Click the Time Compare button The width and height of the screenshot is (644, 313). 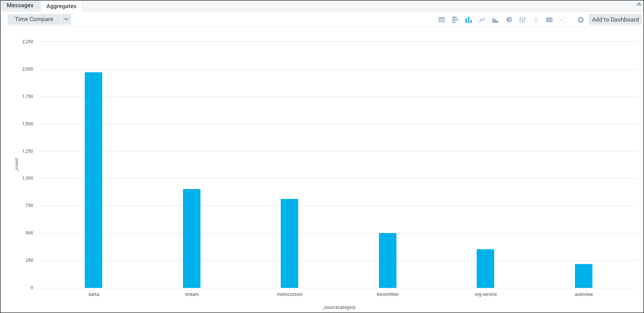[x=34, y=19]
